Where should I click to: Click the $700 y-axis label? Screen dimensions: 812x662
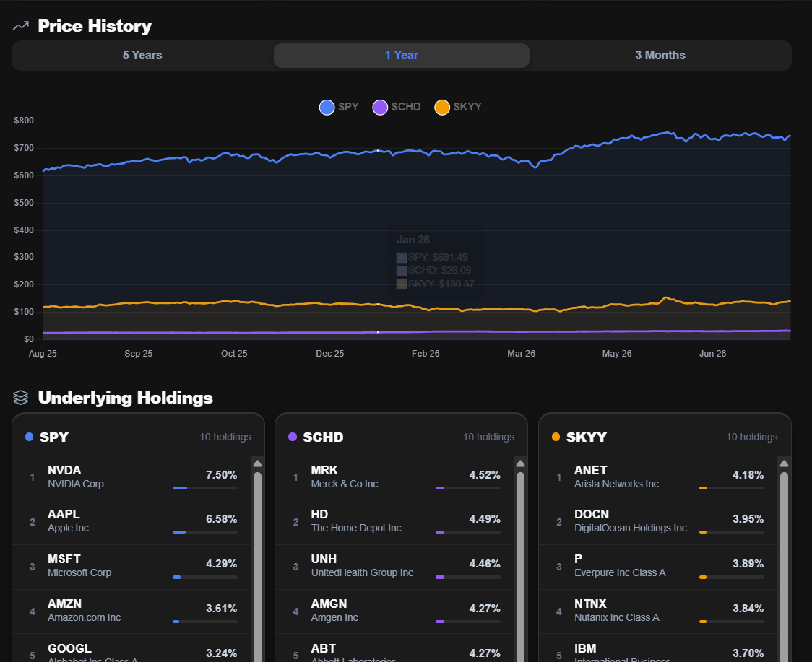point(24,148)
